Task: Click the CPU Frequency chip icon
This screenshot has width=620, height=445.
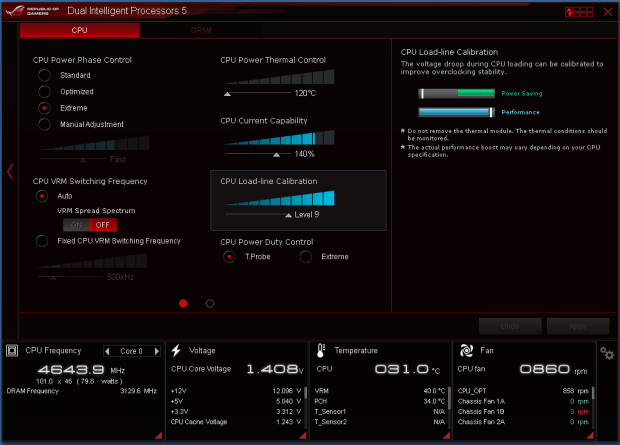Action: point(12,350)
